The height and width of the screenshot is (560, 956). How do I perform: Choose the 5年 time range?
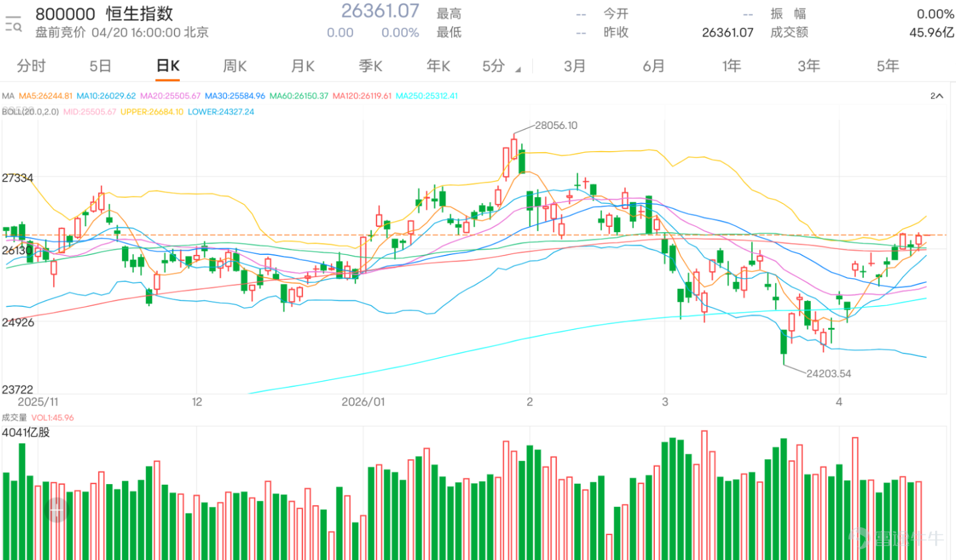click(888, 66)
